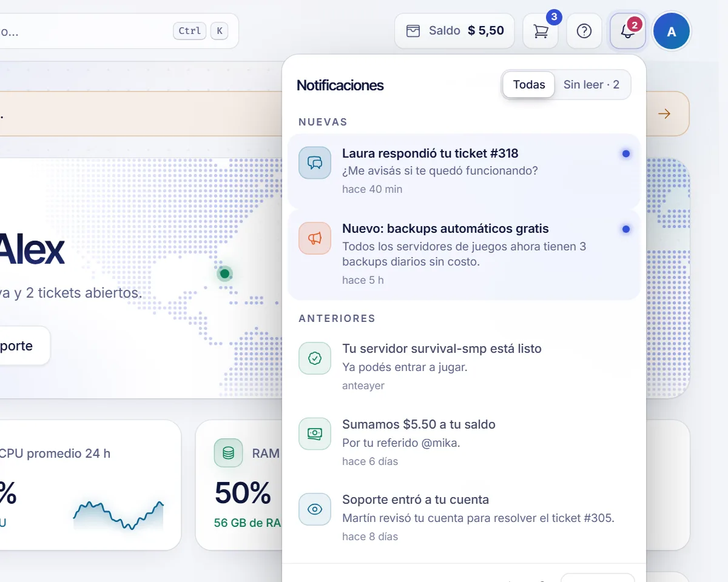The width and height of the screenshot is (728, 582).
Task: Click the arrow on the beige banner
Action: click(x=664, y=114)
